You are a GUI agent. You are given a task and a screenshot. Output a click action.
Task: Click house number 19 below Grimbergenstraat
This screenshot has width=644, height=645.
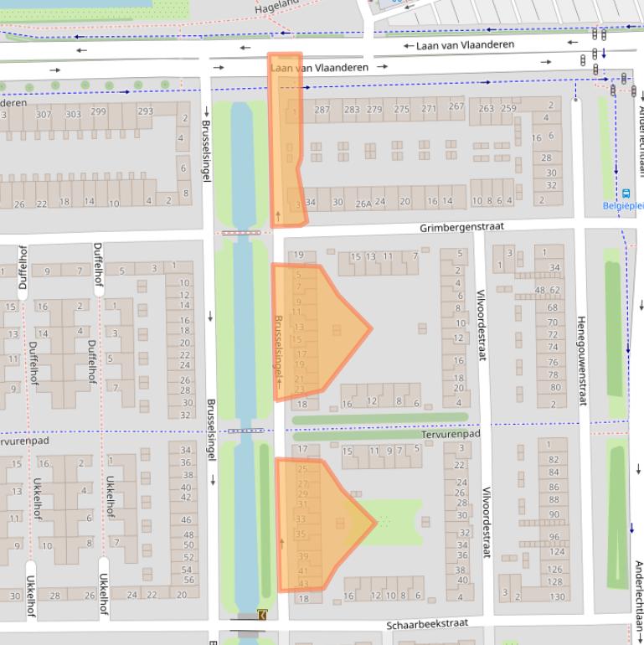coord(298,255)
